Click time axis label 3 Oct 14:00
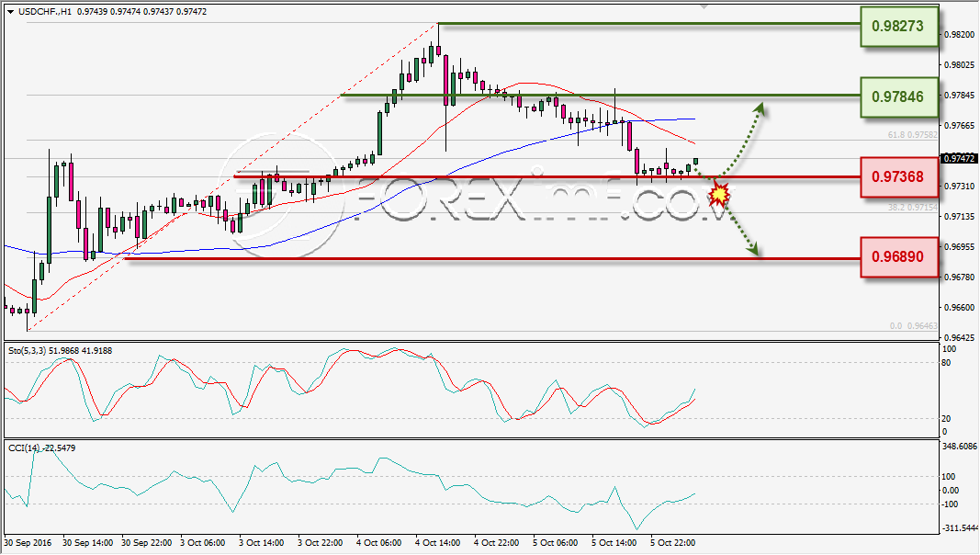The width and height of the screenshot is (980, 555). 262,542
